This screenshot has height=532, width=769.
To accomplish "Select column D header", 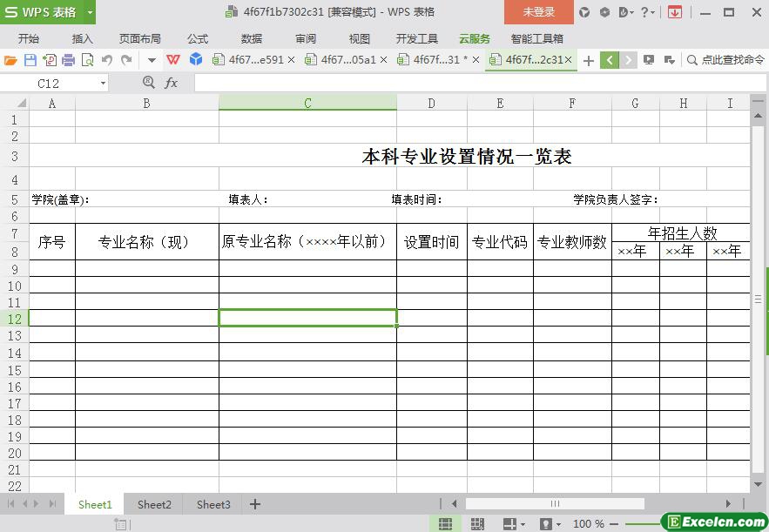I will tap(431, 103).
